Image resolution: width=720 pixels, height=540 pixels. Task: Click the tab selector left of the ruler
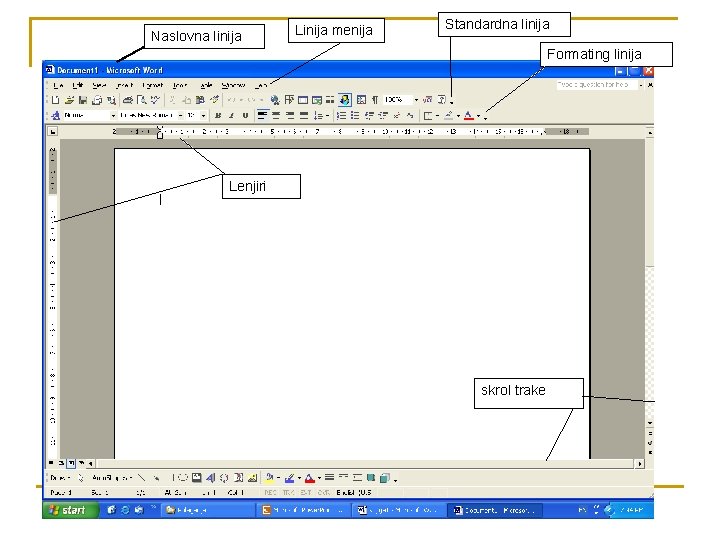point(53,132)
